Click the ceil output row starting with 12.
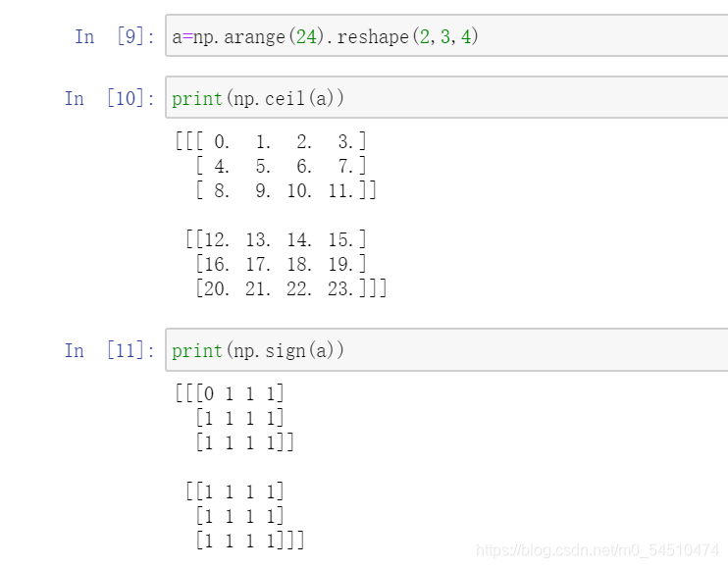 point(277,239)
